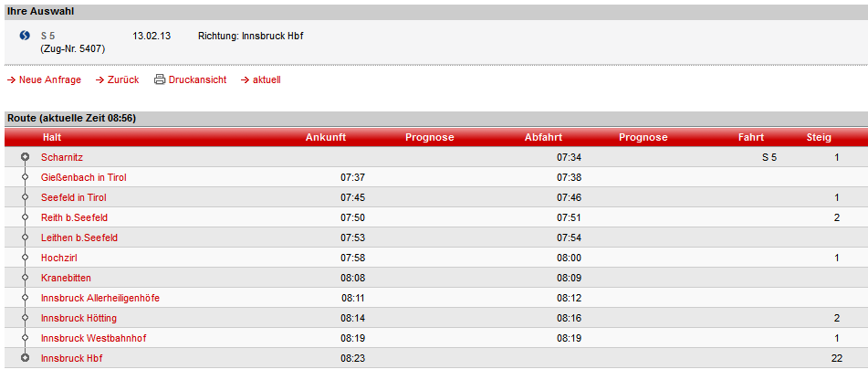
Task: Click the S-Bahn logo icon beside S 5
Action: [x=25, y=37]
